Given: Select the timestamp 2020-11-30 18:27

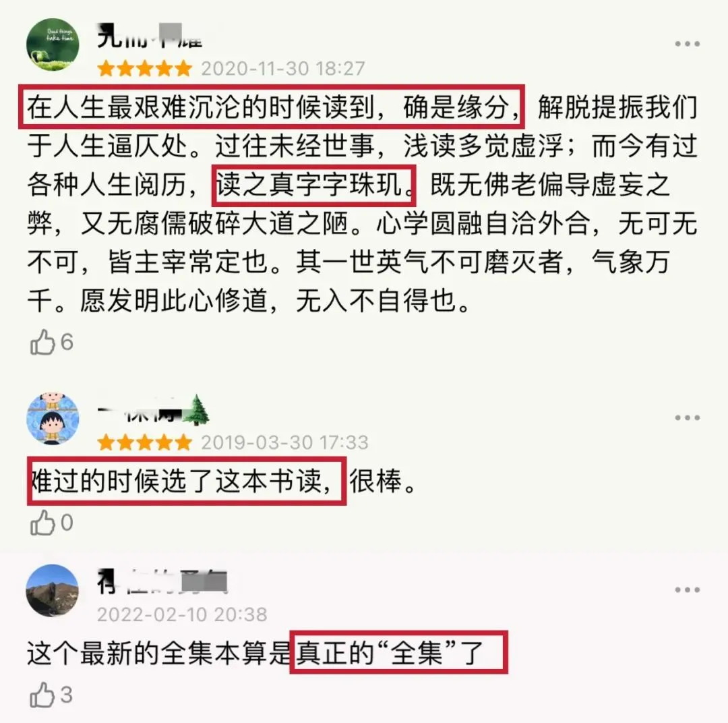Looking at the screenshot, I should coord(283,69).
